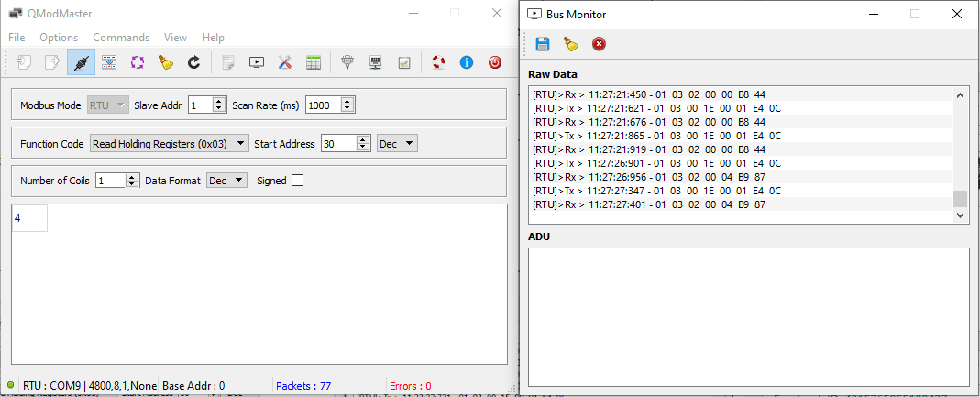Click the Load Session toolbar icon
980x397 pixels.
(24, 62)
